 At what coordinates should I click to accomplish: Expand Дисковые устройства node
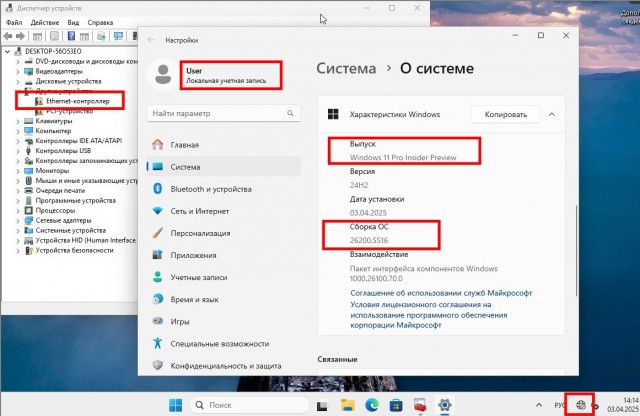[18, 81]
